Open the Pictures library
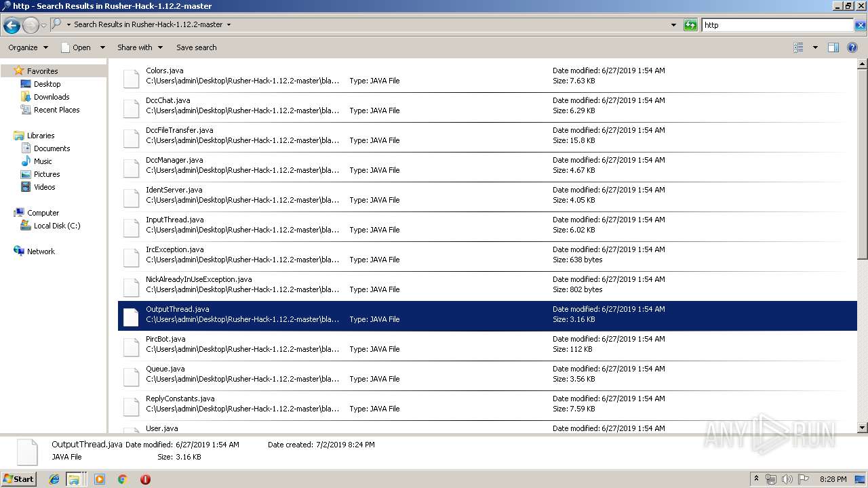The height and width of the screenshot is (488, 868). [47, 174]
